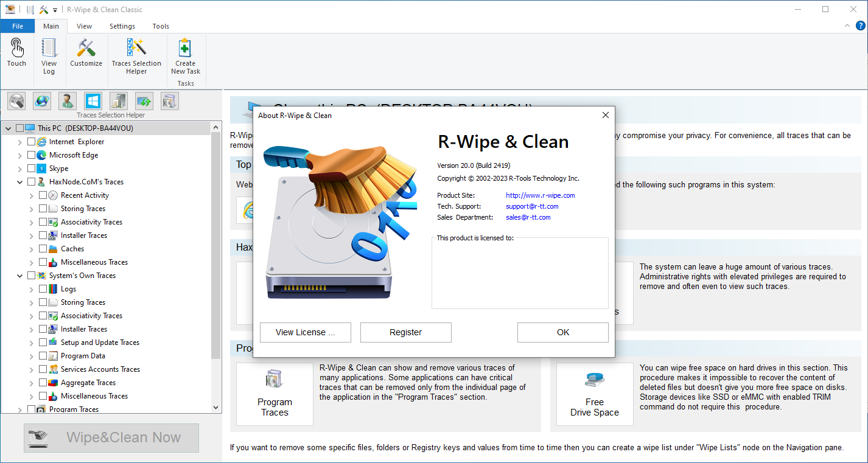The width and height of the screenshot is (868, 463).
Task: Switch to the Settings ribbon tab
Action: click(x=122, y=26)
